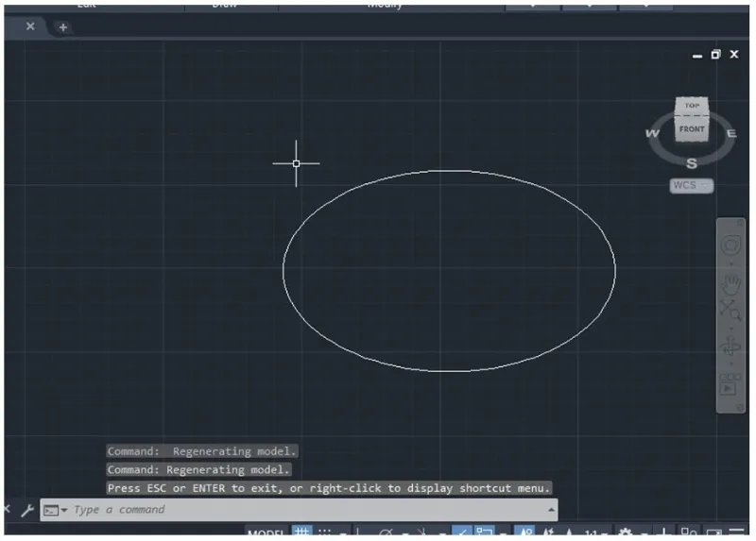Restore down the drawing viewport window
Image resolution: width=756 pixels, height=541 pixels.
click(715, 55)
